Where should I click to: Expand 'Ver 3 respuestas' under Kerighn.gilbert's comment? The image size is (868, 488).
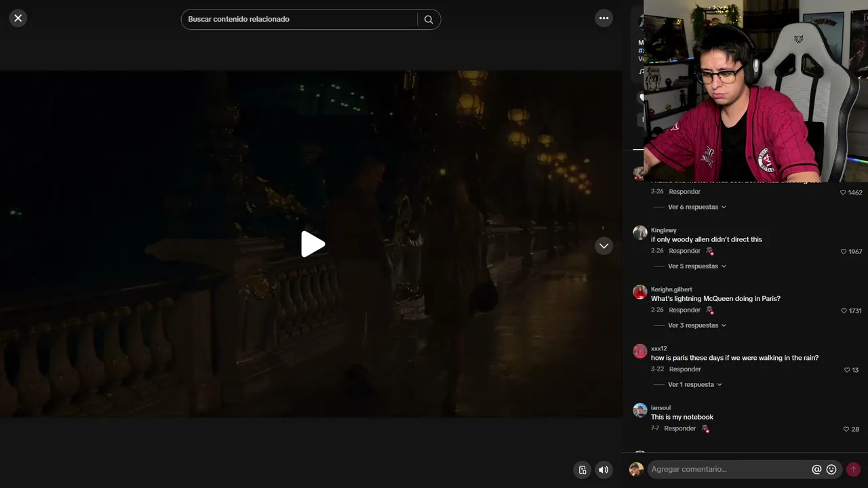point(697,325)
